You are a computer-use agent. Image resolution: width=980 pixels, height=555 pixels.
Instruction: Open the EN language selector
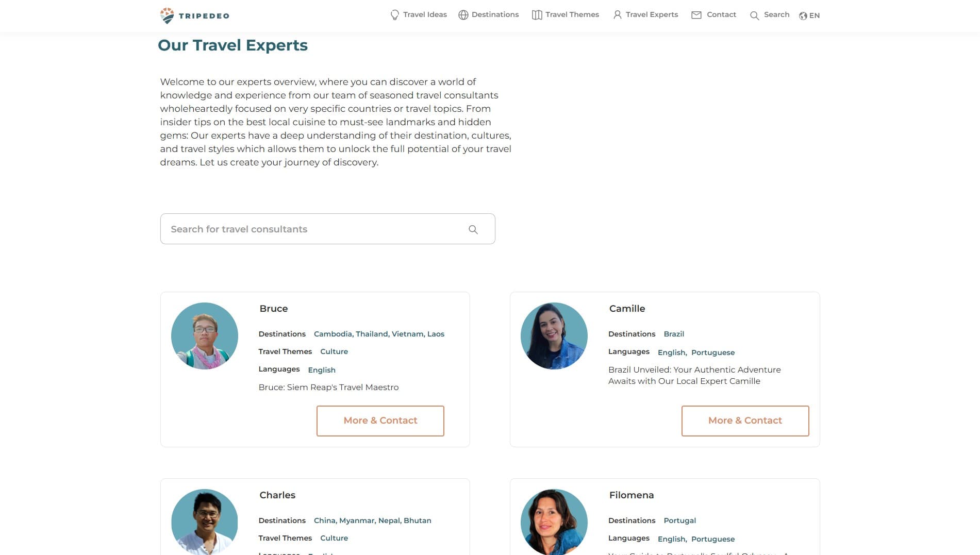pyautogui.click(x=809, y=15)
